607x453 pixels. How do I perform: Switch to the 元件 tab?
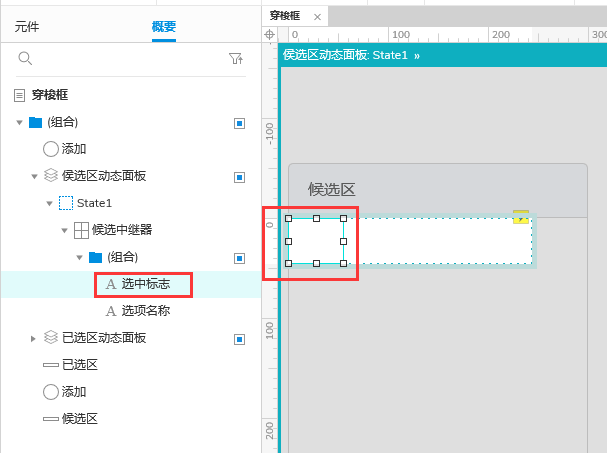click(x=27, y=27)
